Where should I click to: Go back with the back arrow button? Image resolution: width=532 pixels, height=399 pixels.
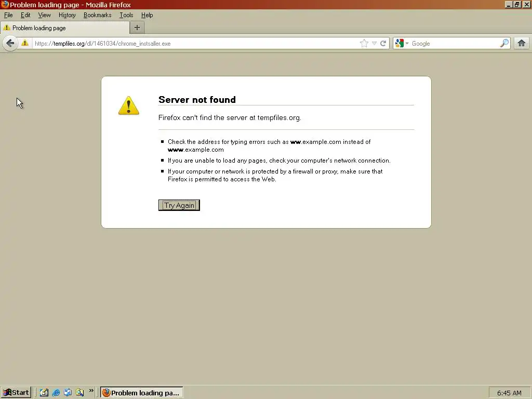10,44
